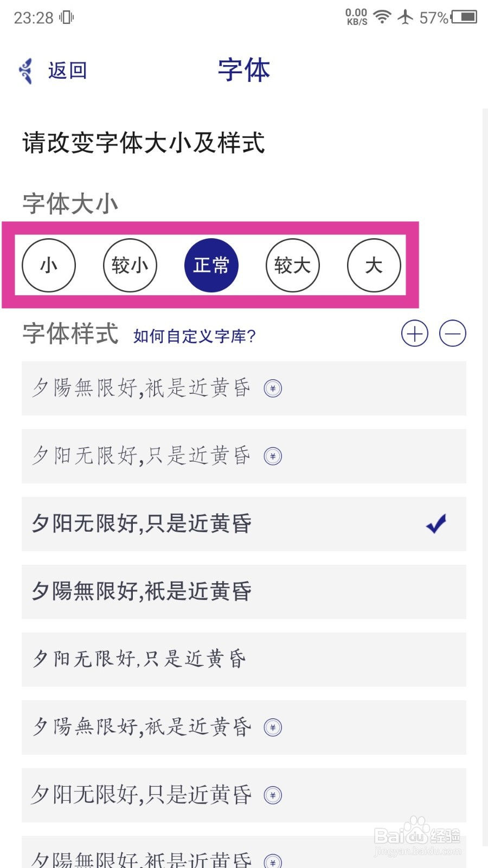The width and height of the screenshot is (488, 868).
Task: Tap paid coin icon on first font
Action: coord(273,388)
